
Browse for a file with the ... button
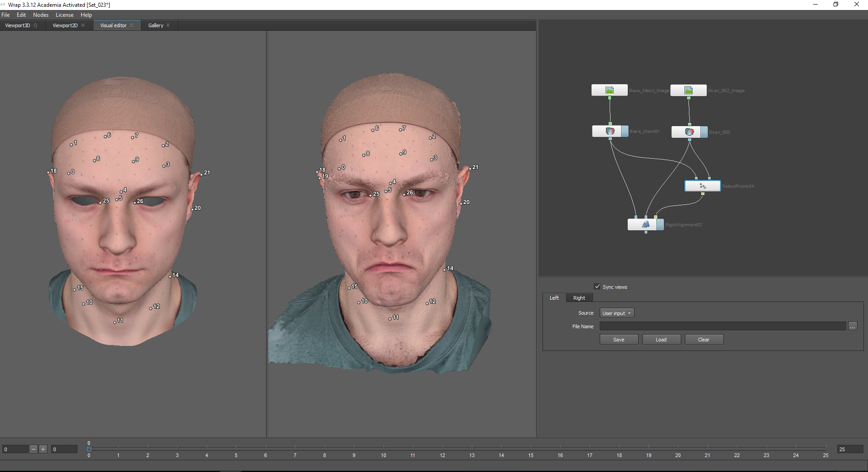853,326
